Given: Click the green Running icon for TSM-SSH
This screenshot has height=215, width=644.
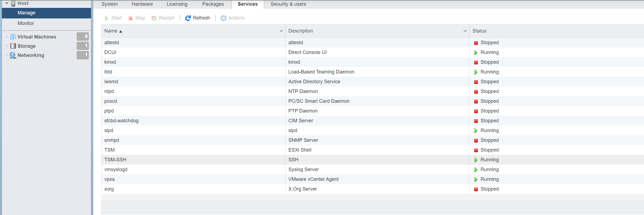Looking at the screenshot, I should pyautogui.click(x=476, y=160).
